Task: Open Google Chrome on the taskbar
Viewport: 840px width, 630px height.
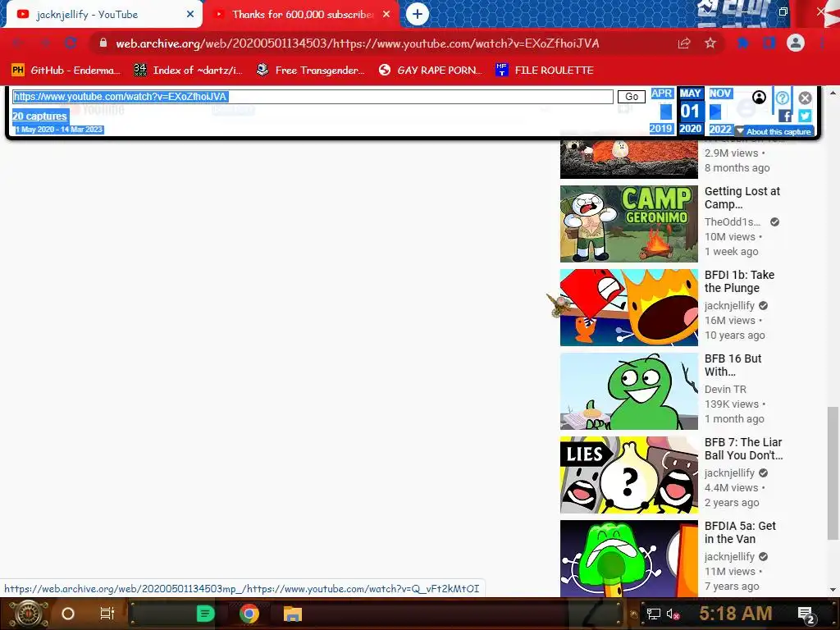Action: click(249, 614)
